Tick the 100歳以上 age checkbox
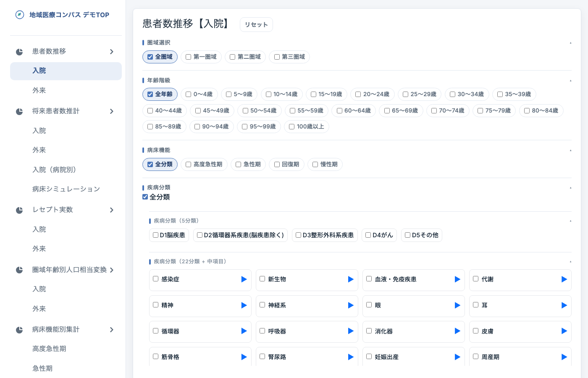This screenshot has height=378, width=588. point(291,127)
